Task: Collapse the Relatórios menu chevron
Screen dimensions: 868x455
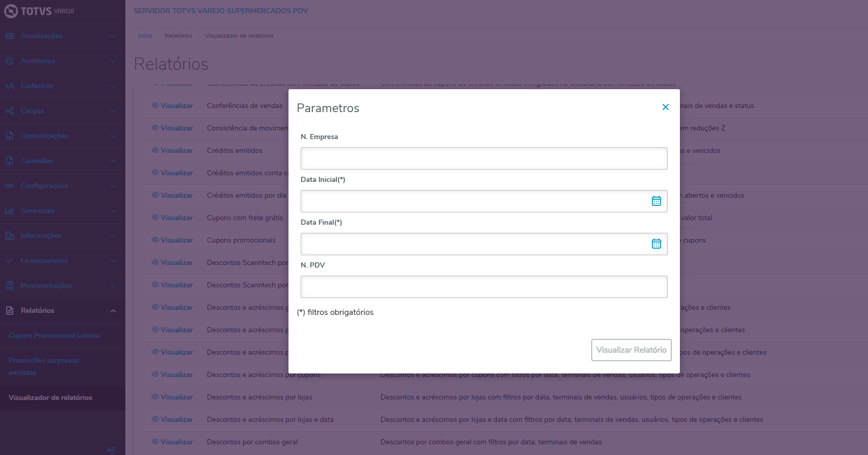Action: (113, 311)
